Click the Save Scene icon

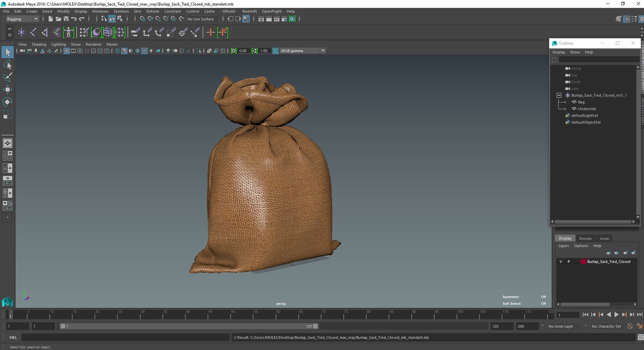(x=66, y=19)
